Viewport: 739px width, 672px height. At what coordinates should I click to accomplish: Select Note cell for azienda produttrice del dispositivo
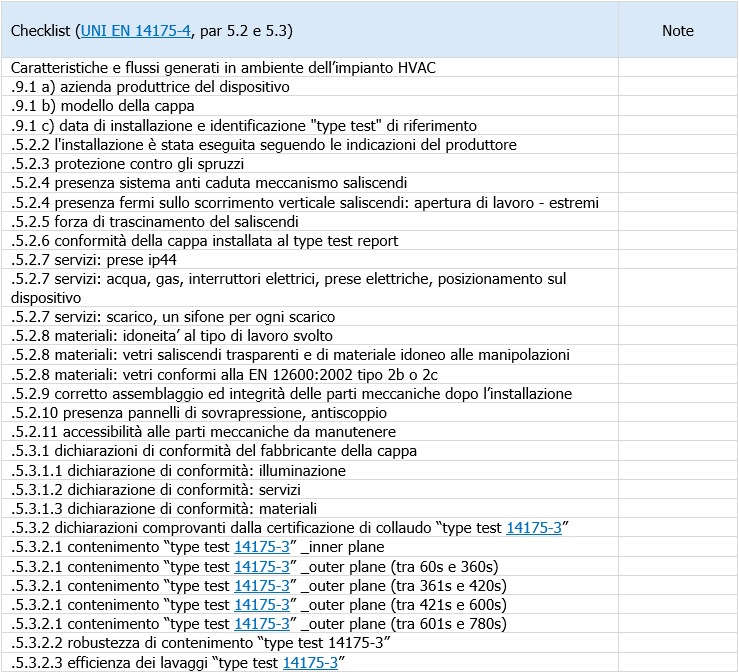point(677,87)
